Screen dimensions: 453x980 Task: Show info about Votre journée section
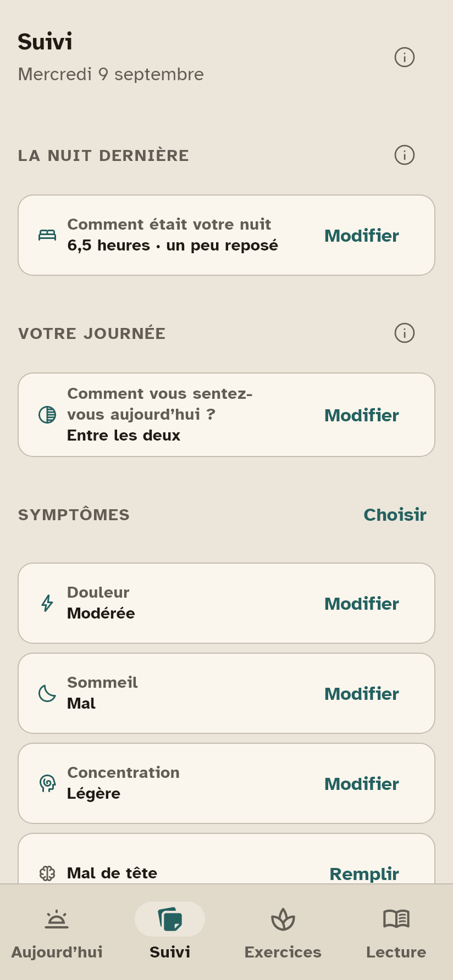pyautogui.click(x=405, y=333)
